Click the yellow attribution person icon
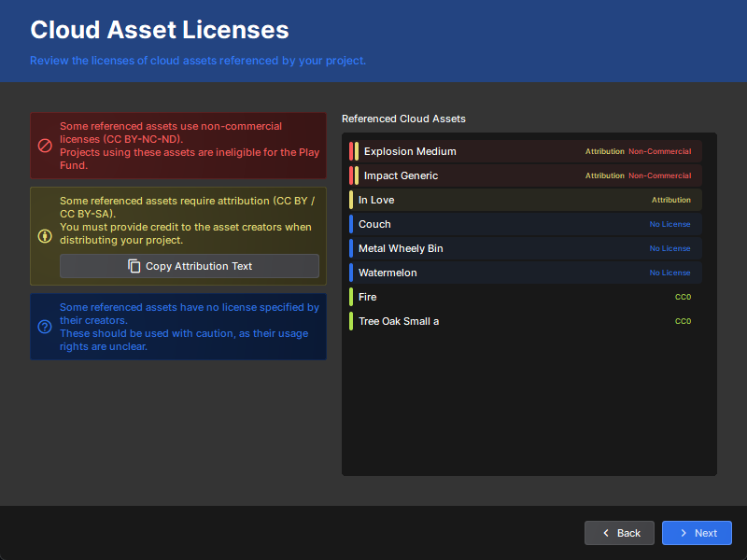The width and height of the screenshot is (747, 560). (45, 236)
